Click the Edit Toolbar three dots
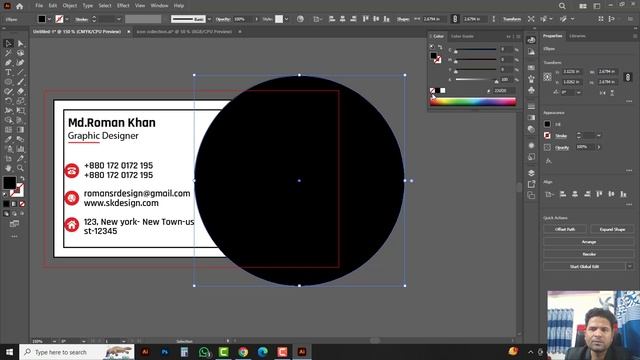This screenshot has height=360, width=640. (x=14, y=236)
